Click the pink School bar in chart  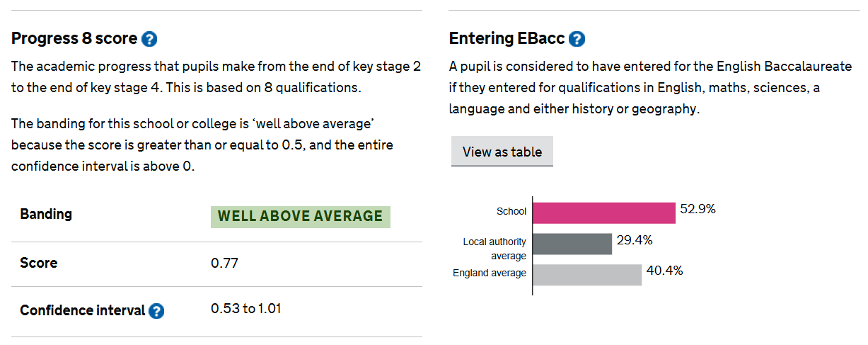603,213
